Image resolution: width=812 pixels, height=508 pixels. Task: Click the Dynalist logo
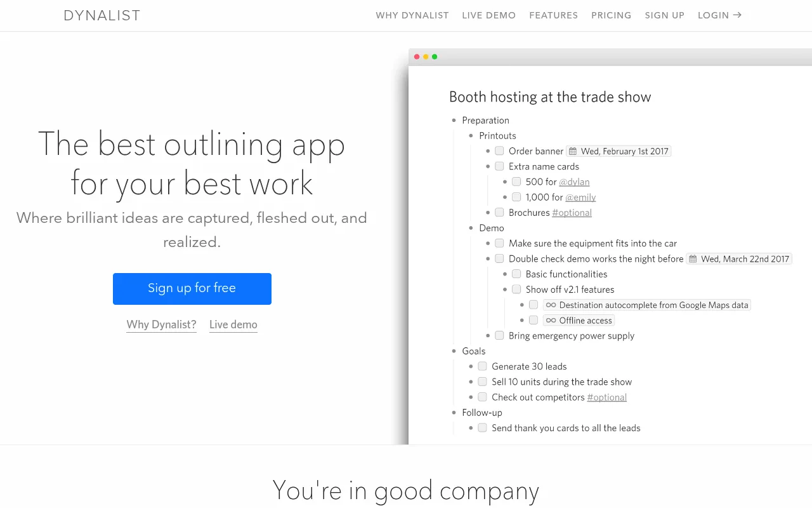click(x=102, y=15)
